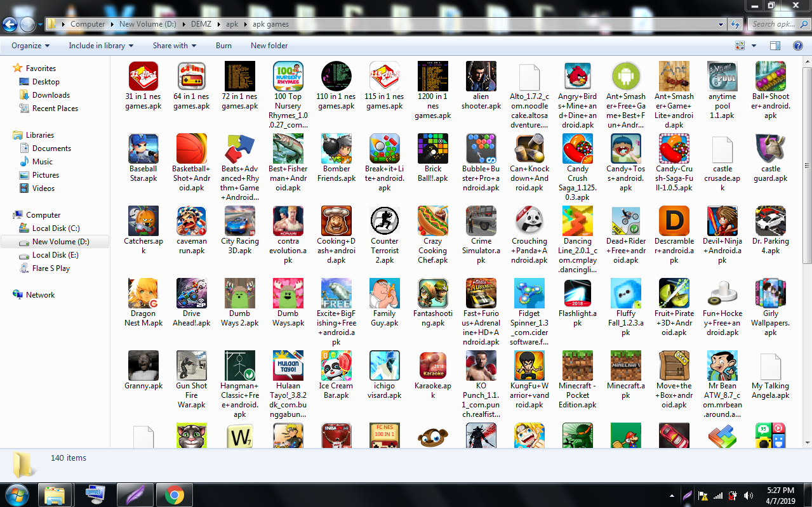This screenshot has width=812, height=507.
Task: Select the Bomber Friends.apk icon
Action: [336, 148]
